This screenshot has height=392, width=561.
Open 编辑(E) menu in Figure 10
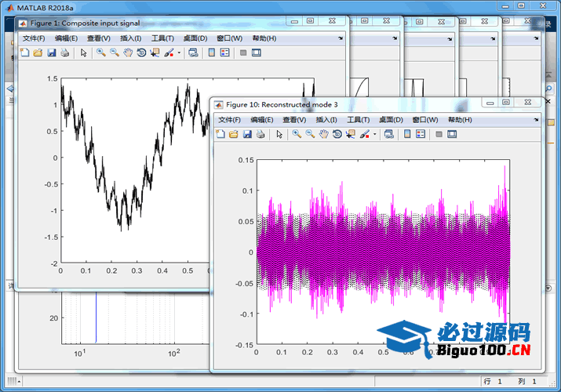click(x=262, y=120)
